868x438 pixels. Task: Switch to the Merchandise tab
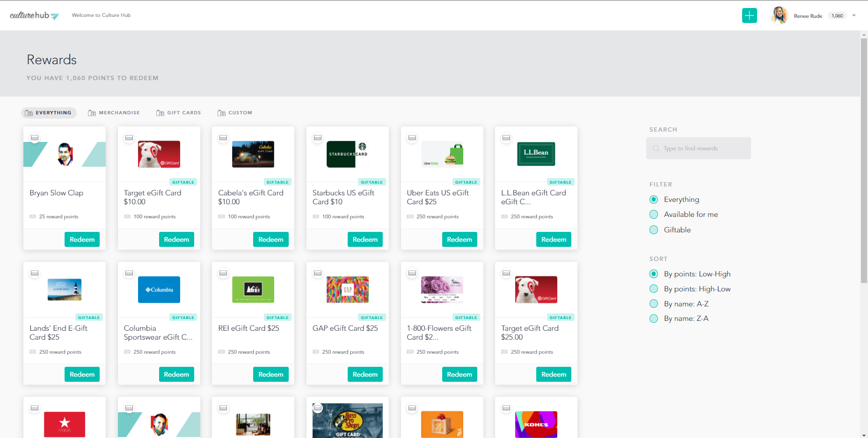(114, 113)
